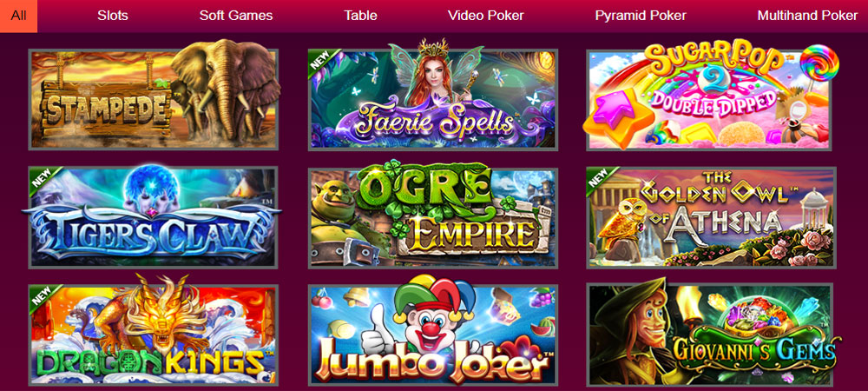868x391 pixels.
Task: Open the Soft Games category
Action: click(x=236, y=16)
